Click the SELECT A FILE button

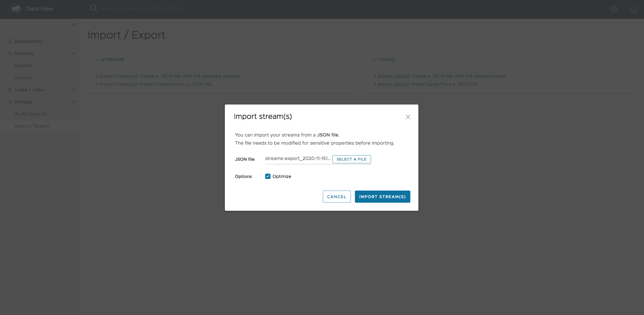click(352, 159)
